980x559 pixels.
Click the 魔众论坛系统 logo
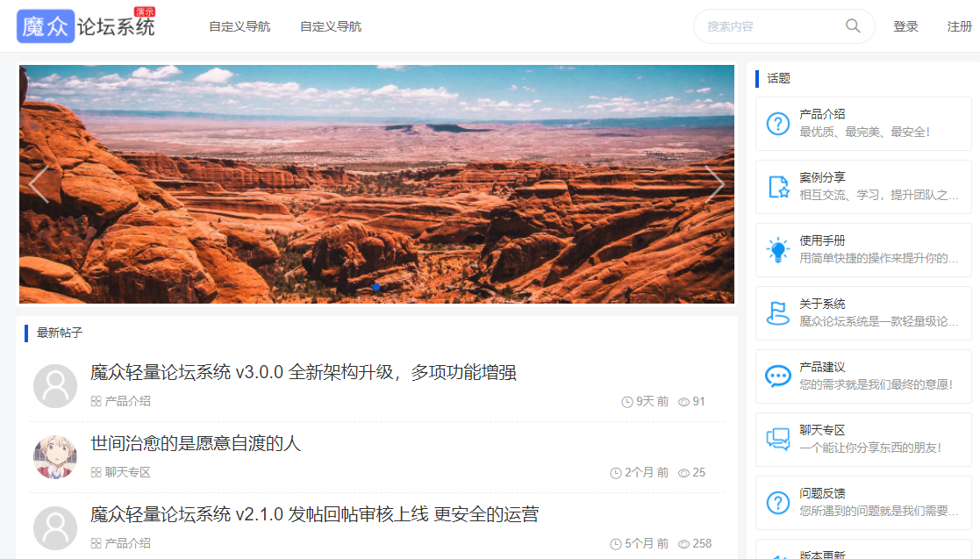(x=86, y=25)
